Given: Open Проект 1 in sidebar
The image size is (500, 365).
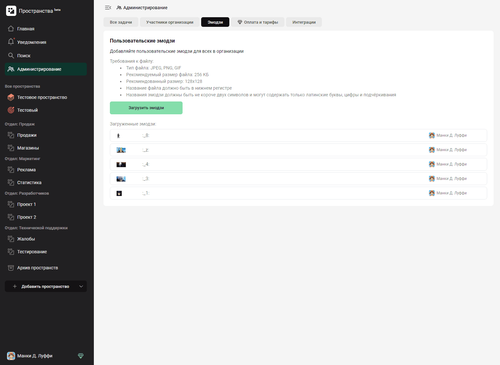Looking at the screenshot, I should [27, 204].
